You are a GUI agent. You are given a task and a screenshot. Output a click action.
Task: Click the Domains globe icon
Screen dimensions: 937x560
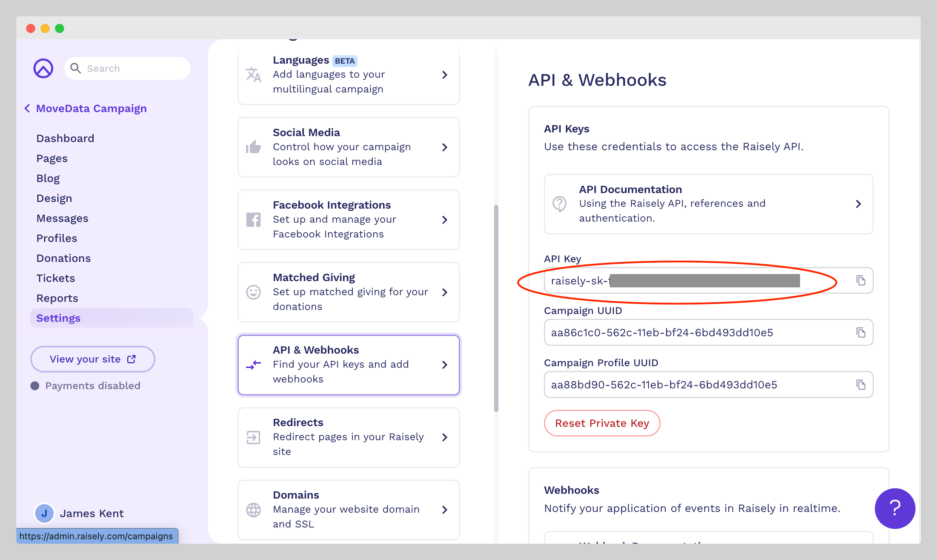pos(253,509)
